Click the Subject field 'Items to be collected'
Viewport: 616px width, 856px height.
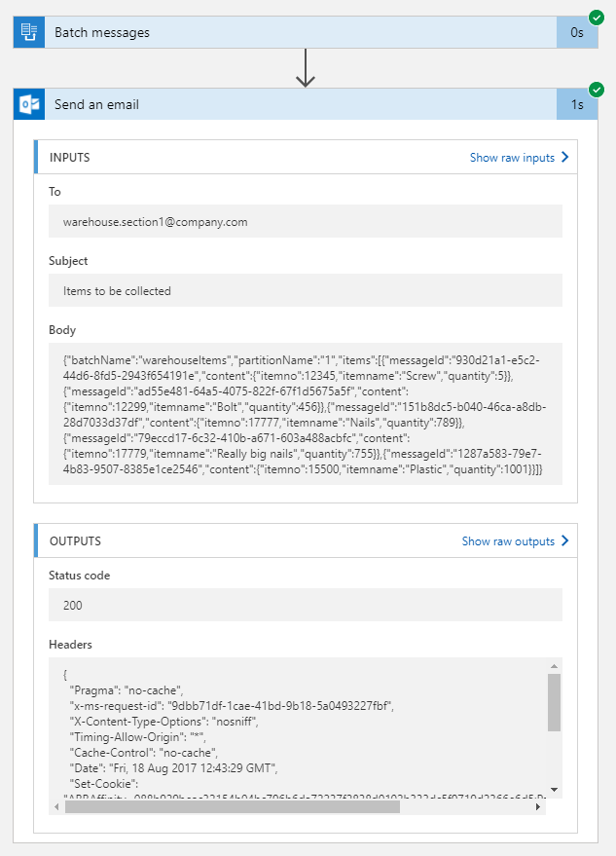pos(117,291)
